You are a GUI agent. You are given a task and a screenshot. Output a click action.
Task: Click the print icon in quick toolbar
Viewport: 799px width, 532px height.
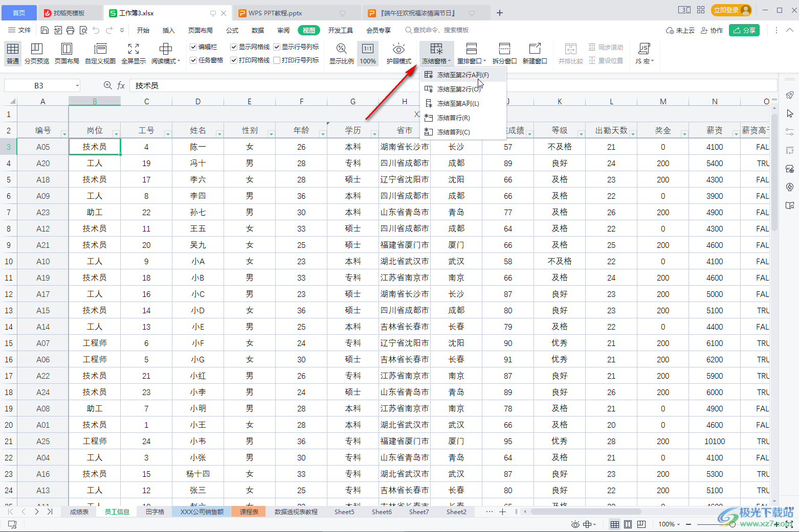[x=71, y=30]
